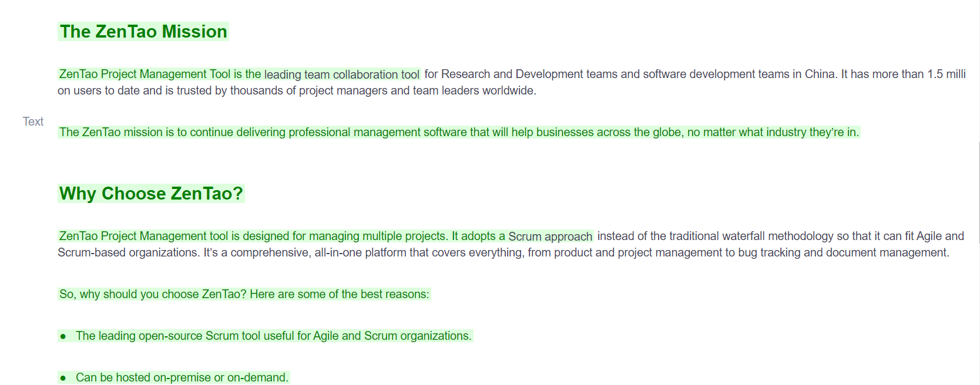Click the "The ZenTao Mission" heading
980x385 pixels.
143,32
